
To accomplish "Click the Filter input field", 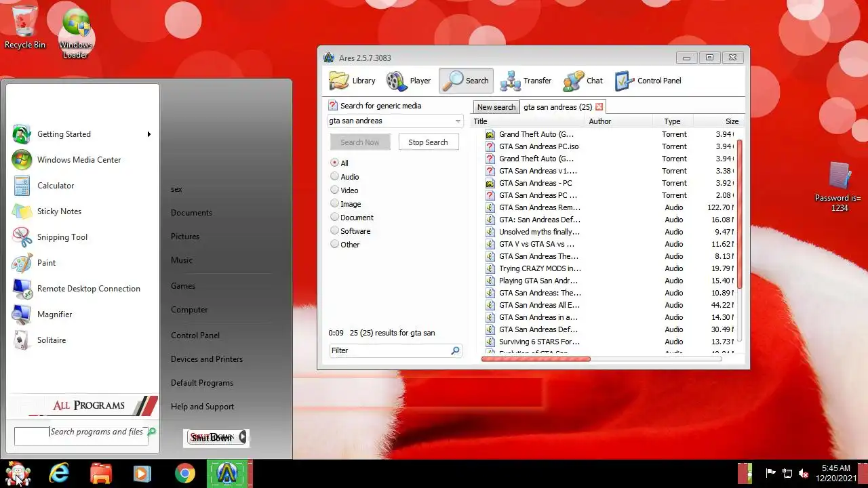I will [389, 350].
